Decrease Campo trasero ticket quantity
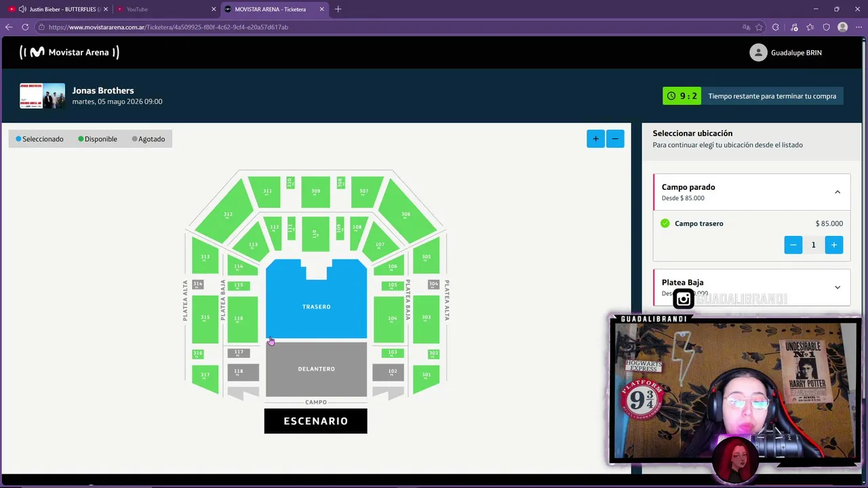This screenshot has width=868, height=488. tap(793, 245)
